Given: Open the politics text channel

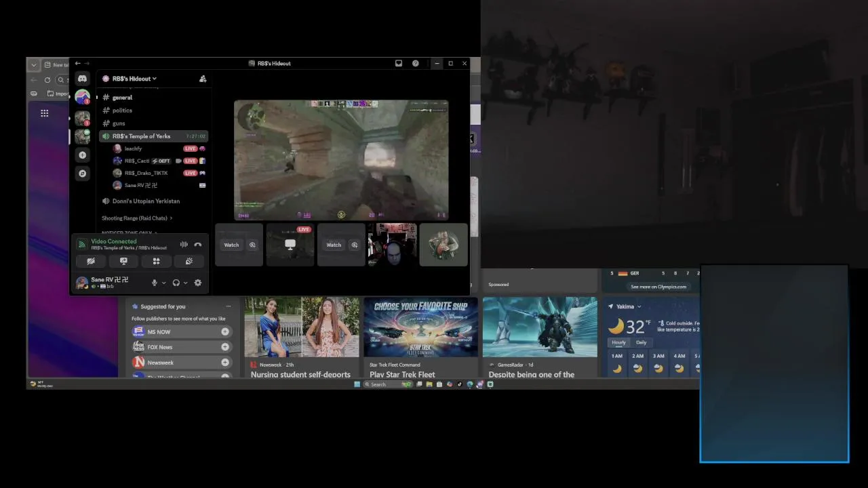Looking at the screenshot, I should [x=154, y=110].
